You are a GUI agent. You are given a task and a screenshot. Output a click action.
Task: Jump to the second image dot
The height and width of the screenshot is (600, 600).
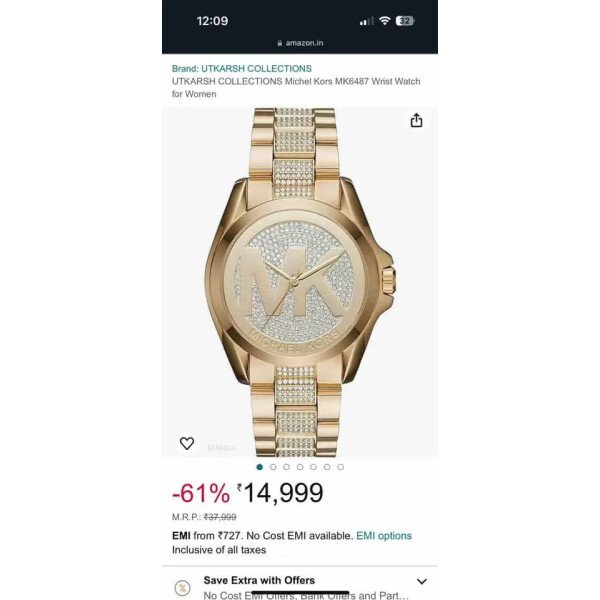tap(273, 467)
